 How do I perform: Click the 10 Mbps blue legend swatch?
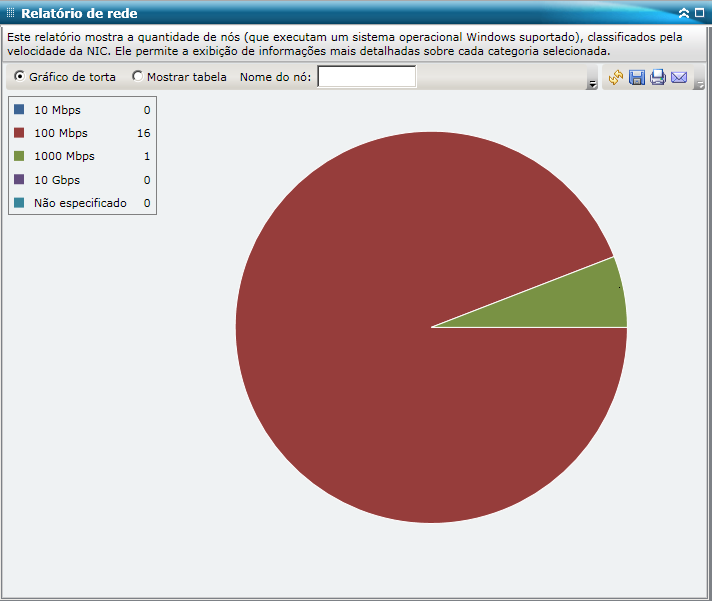tap(19, 109)
